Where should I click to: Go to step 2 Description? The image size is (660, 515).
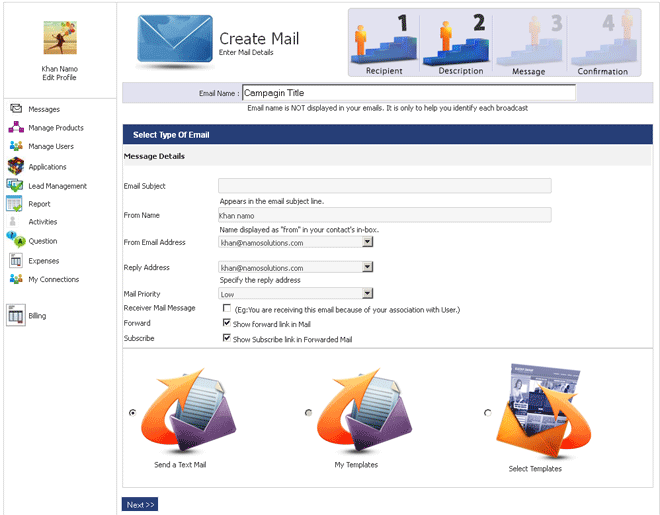coord(457,44)
